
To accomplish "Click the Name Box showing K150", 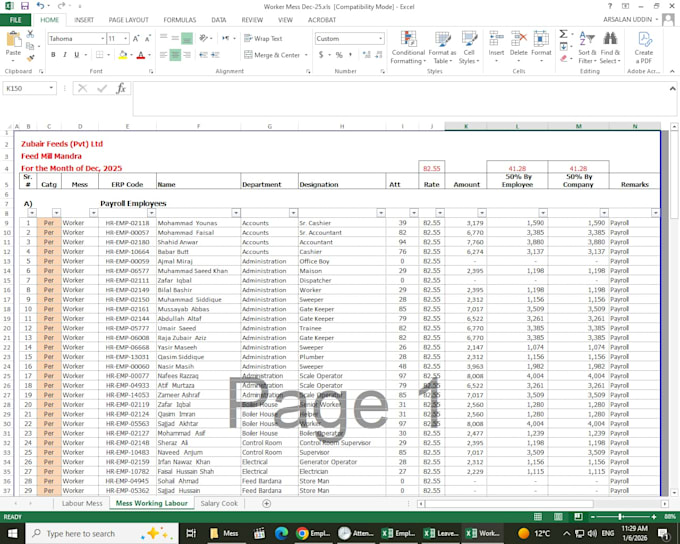I will pyautogui.click(x=29, y=88).
